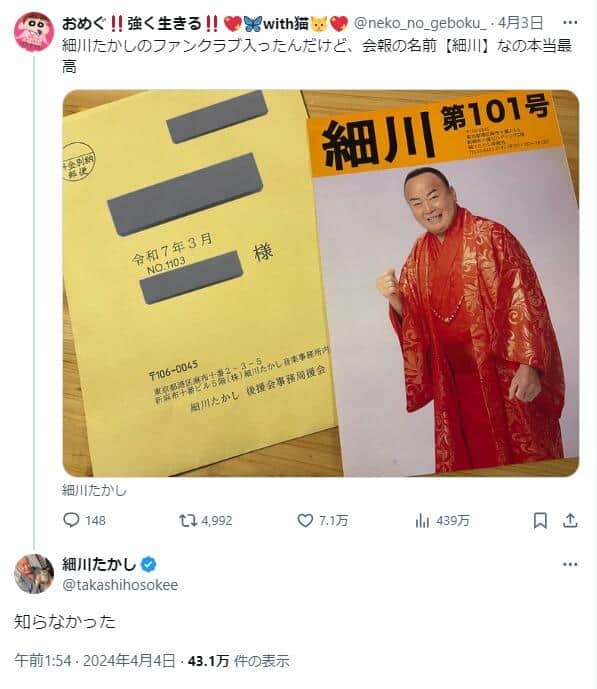This screenshot has width=597, height=689.
Task: Open more options on the top tweet
Action: 570,23
